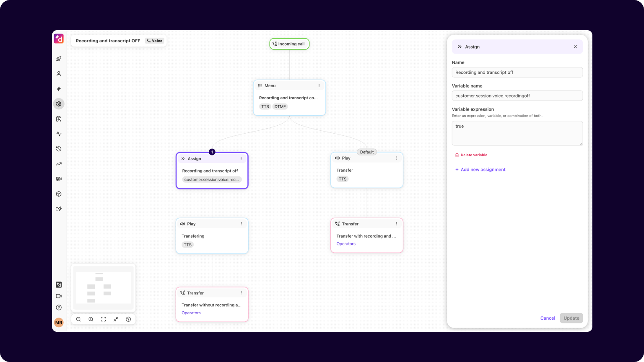Select the analytics trend-arrow sidebar icon

pos(59,164)
